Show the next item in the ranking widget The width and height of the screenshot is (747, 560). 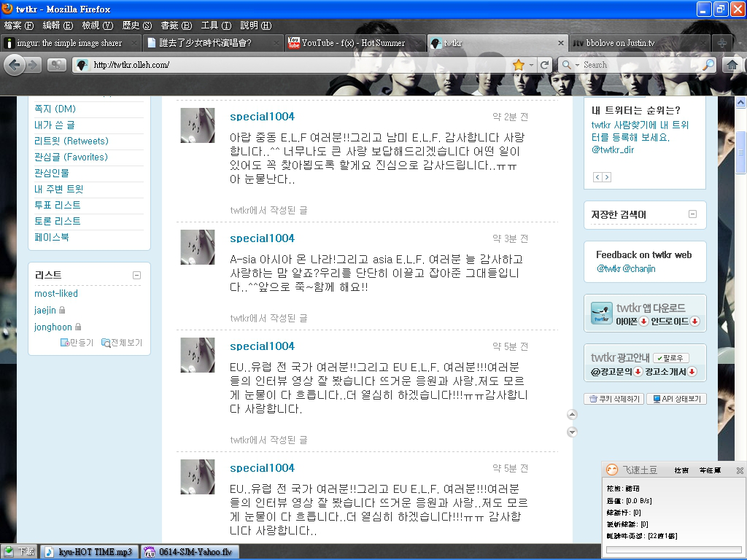[606, 177]
